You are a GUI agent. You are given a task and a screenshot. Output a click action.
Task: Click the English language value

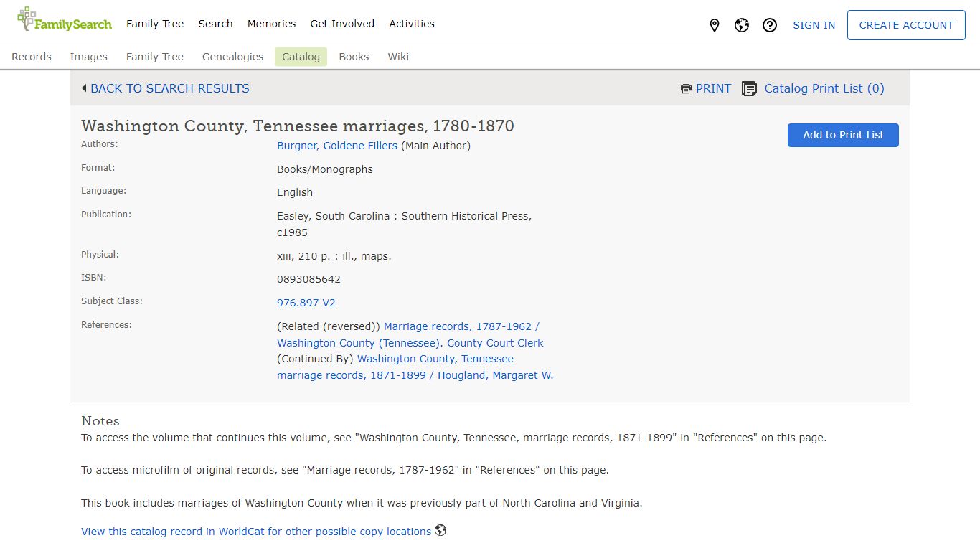(x=295, y=192)
